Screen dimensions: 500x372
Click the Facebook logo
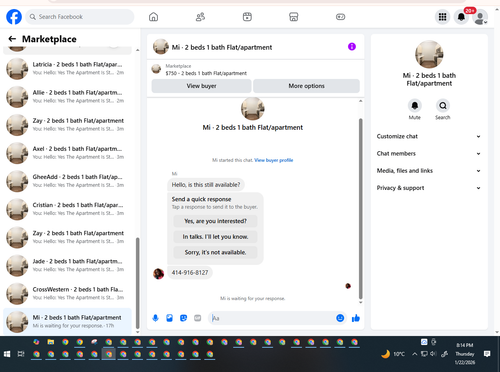14,17
